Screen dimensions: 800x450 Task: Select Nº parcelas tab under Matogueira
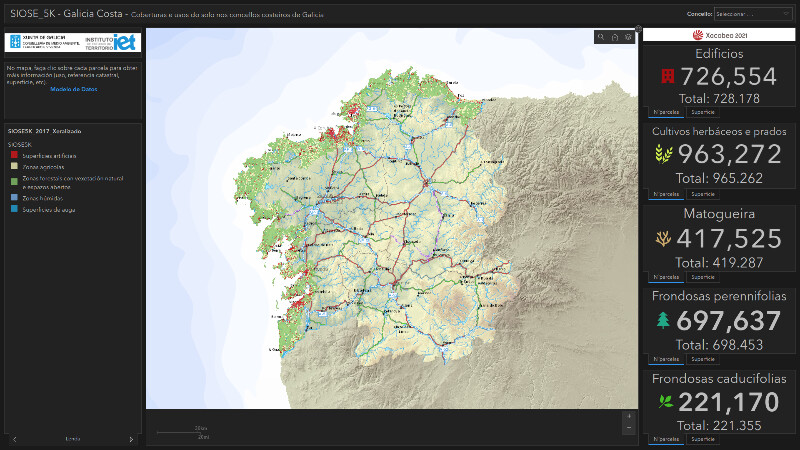(665, 276)
